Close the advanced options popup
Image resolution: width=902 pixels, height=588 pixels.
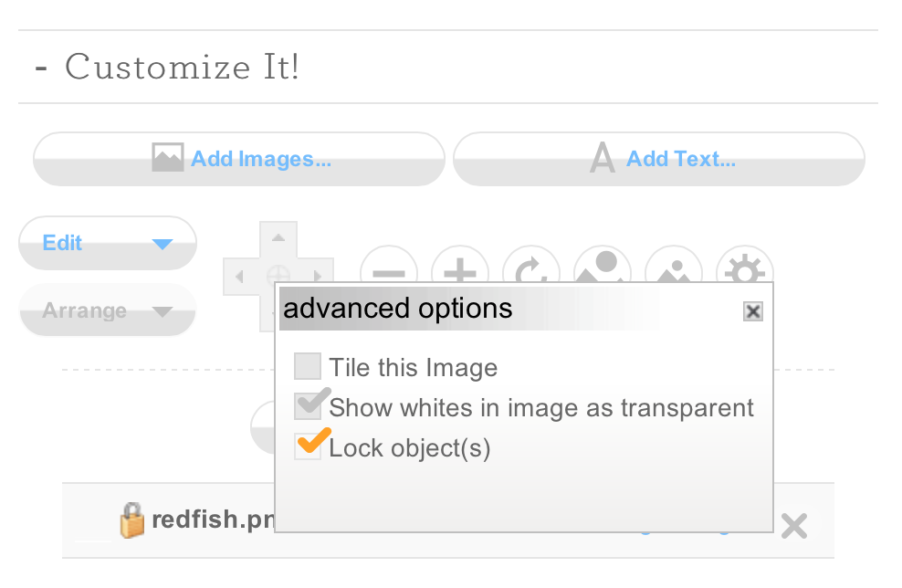point(753,311)
